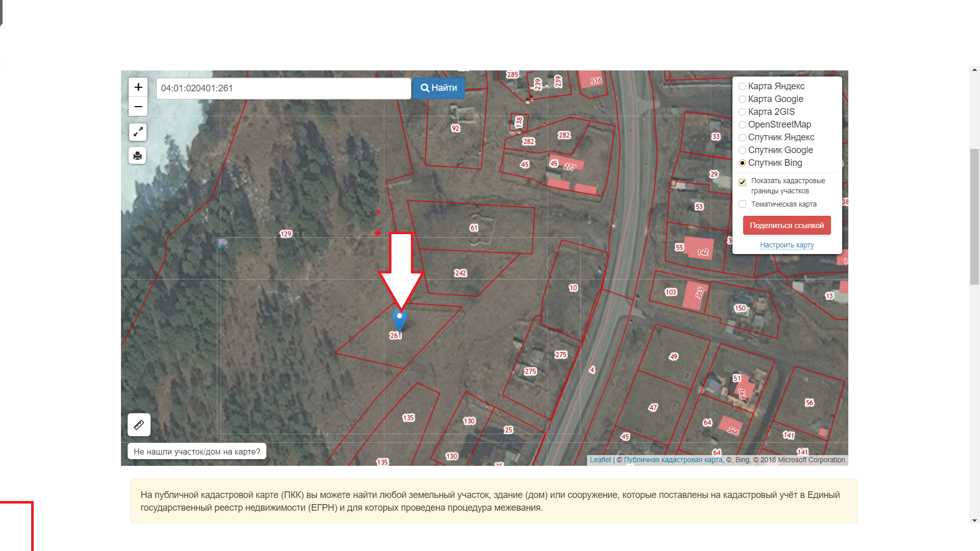Select Спутник Google layer
Viewport: 980px width, 551px height.
pos(743,151)
